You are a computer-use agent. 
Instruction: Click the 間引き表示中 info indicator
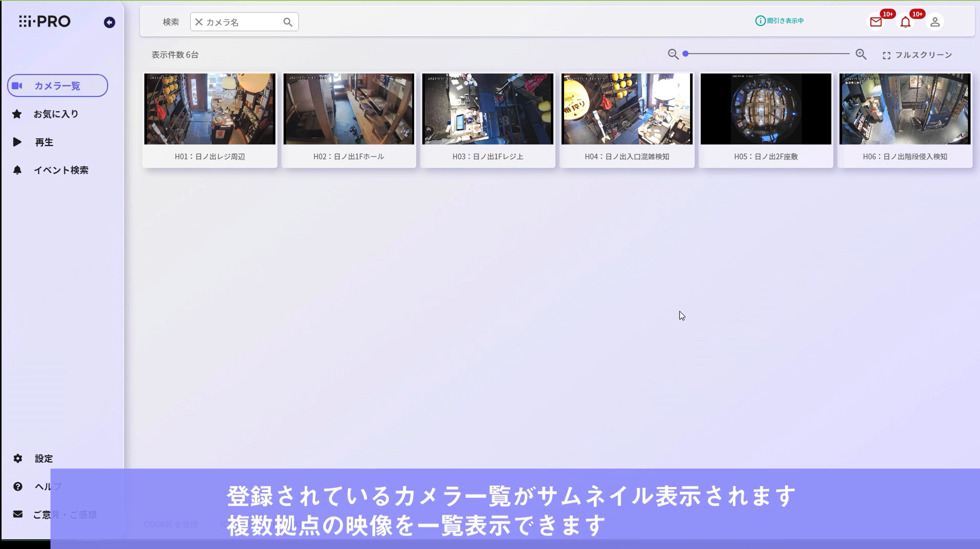(779, 21)
